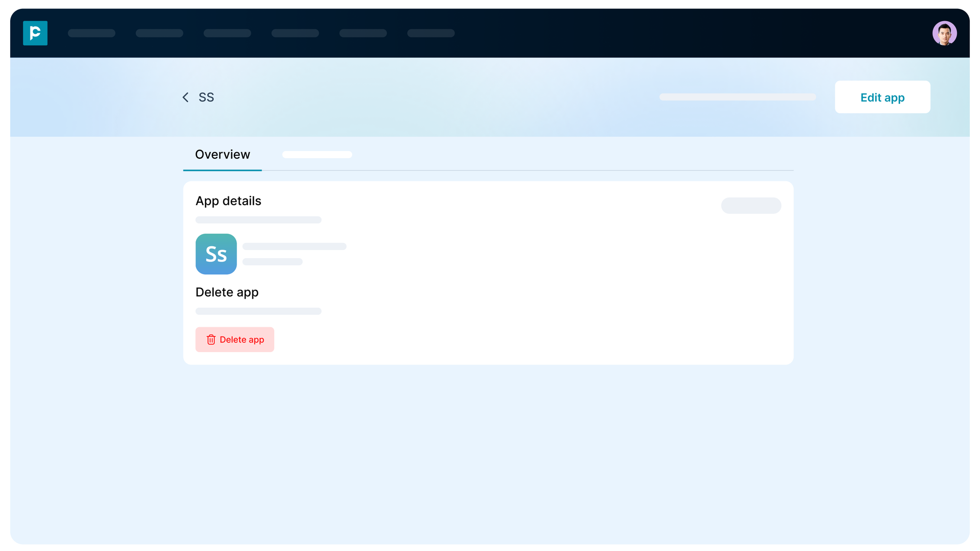This screenshot has height=551, width=980.
Task: Toggle the placeholder control in the App details header
Action: click(x=751, y=205)
